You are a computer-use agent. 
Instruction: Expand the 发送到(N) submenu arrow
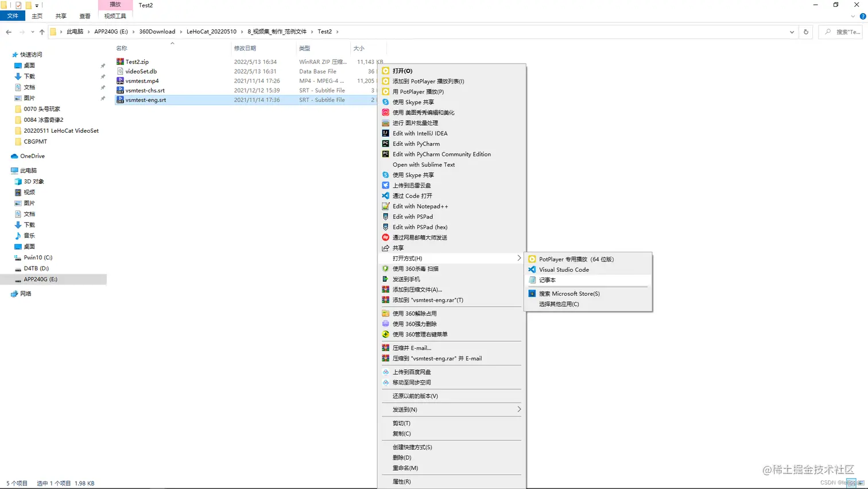click(x=519, y=409)
